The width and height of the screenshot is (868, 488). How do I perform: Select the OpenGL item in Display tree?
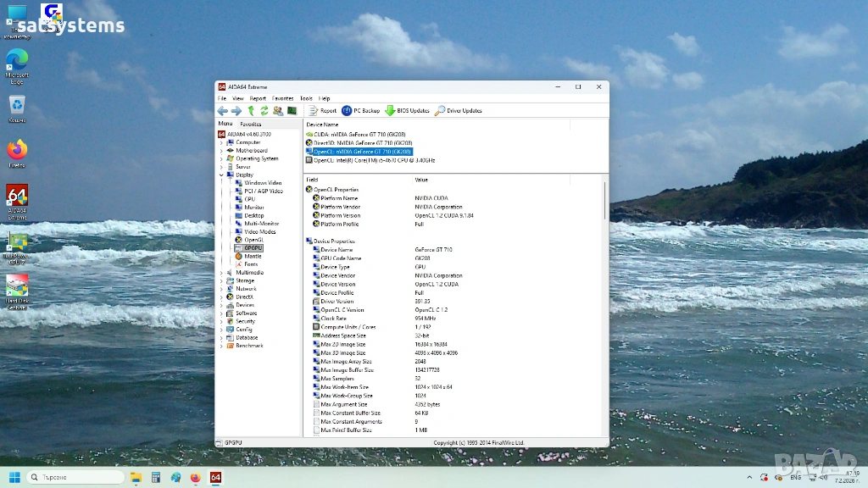coord(253,240)
